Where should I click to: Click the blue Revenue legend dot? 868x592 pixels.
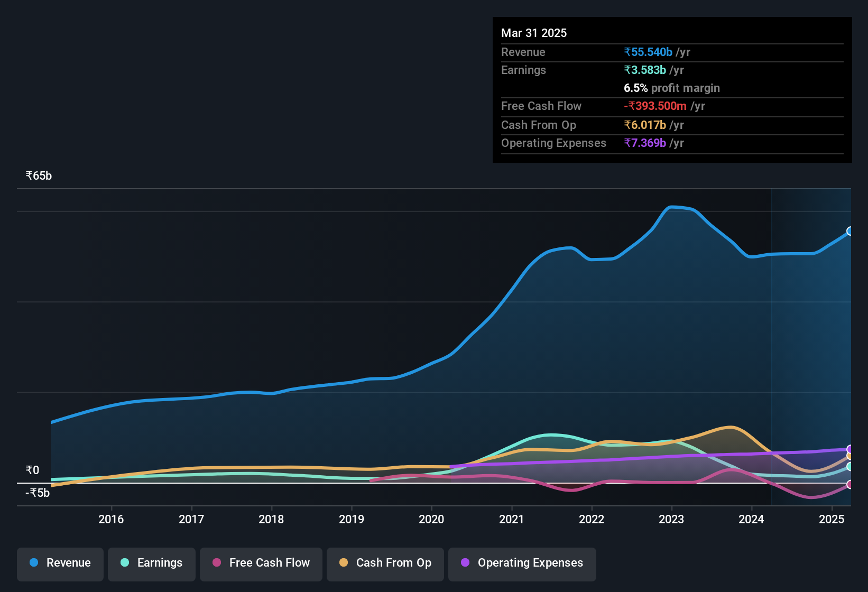point(34,562)
